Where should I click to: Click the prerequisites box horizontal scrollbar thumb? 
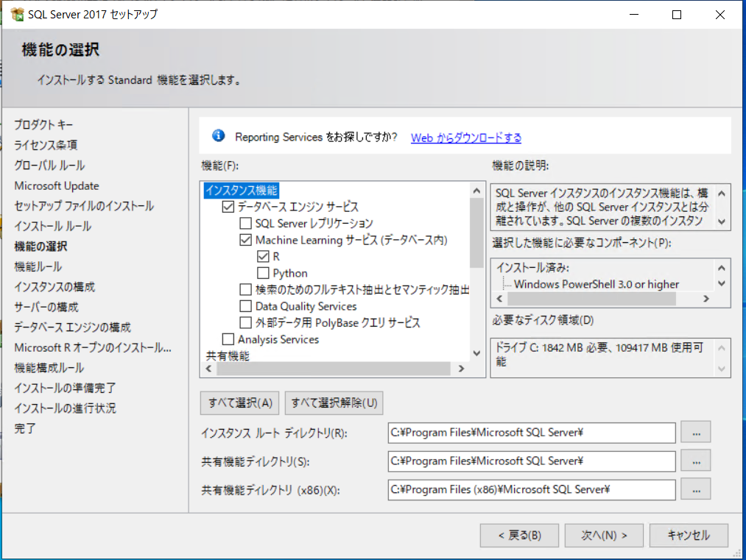point(591,299)
